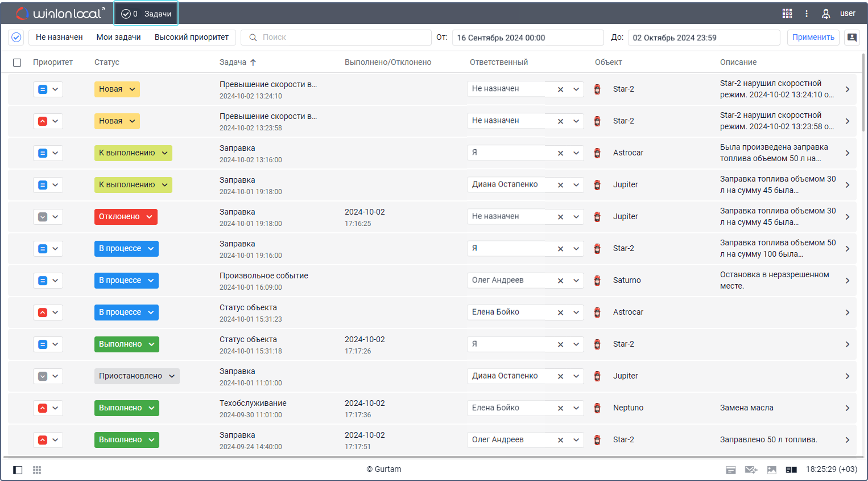Clear assignee Я in the Astrocar Заправка row

pyautogui.click(x=560, y=153)
